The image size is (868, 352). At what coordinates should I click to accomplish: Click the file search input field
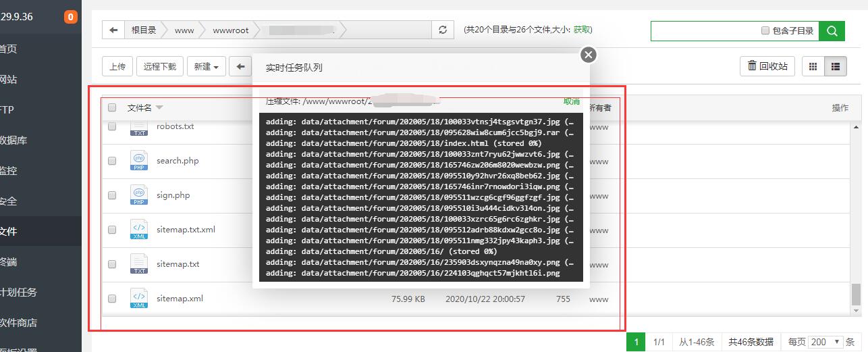pos(704,30)
